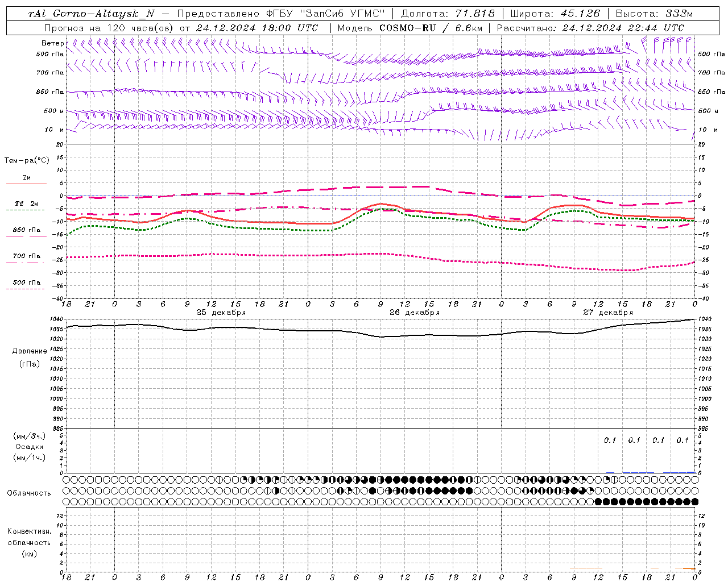Click the Облачность cloud cover label
This screenshot has height=582, width=728.
[x=29, y=493]
